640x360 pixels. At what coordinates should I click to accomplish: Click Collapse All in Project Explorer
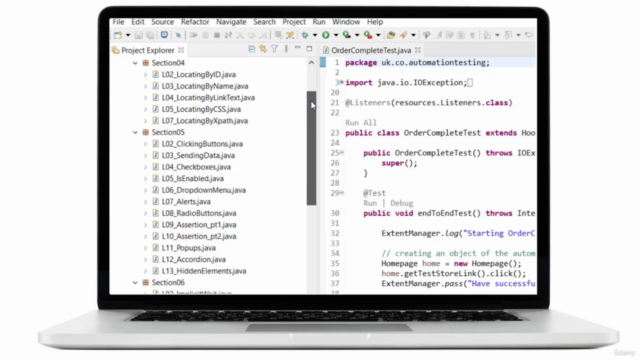point(252,49)
